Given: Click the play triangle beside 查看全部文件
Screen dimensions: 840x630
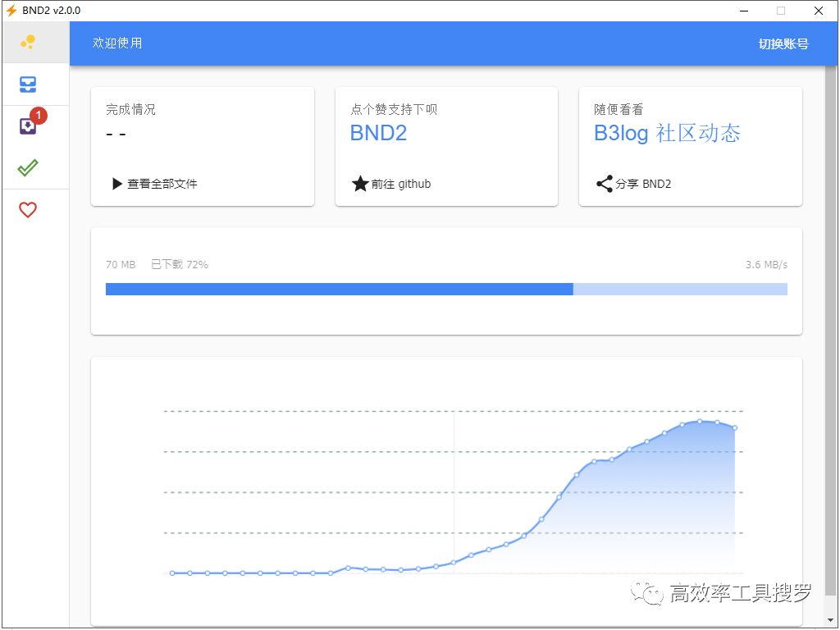Looking at the screenshot, I should [x=116, y=184].
